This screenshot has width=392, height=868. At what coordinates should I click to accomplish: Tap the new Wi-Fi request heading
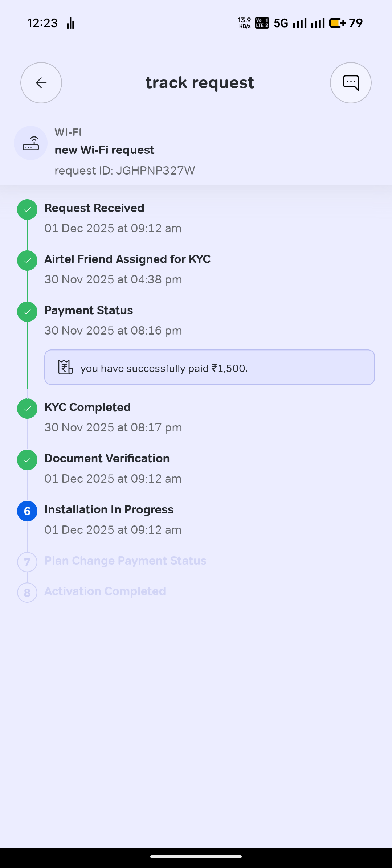105,150
